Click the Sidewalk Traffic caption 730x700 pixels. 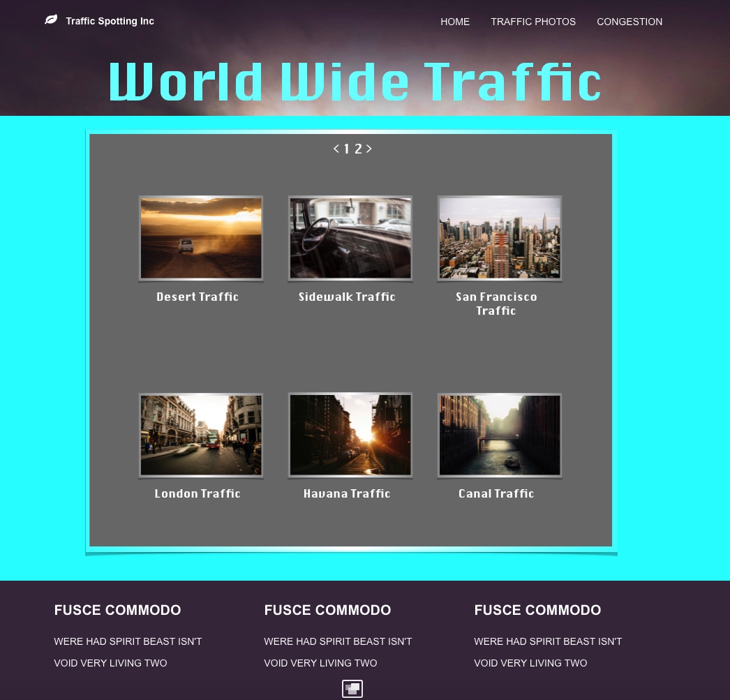[347, 297]
